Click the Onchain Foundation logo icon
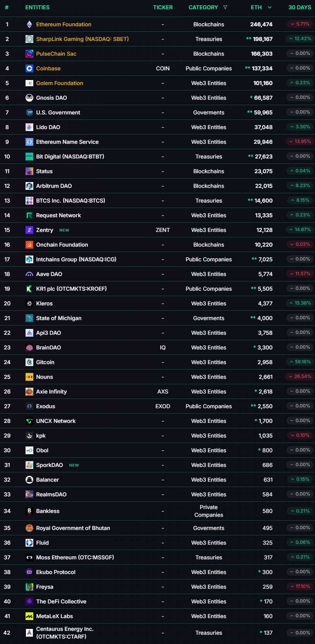315x644 pixels. click(x=29, y=245)
